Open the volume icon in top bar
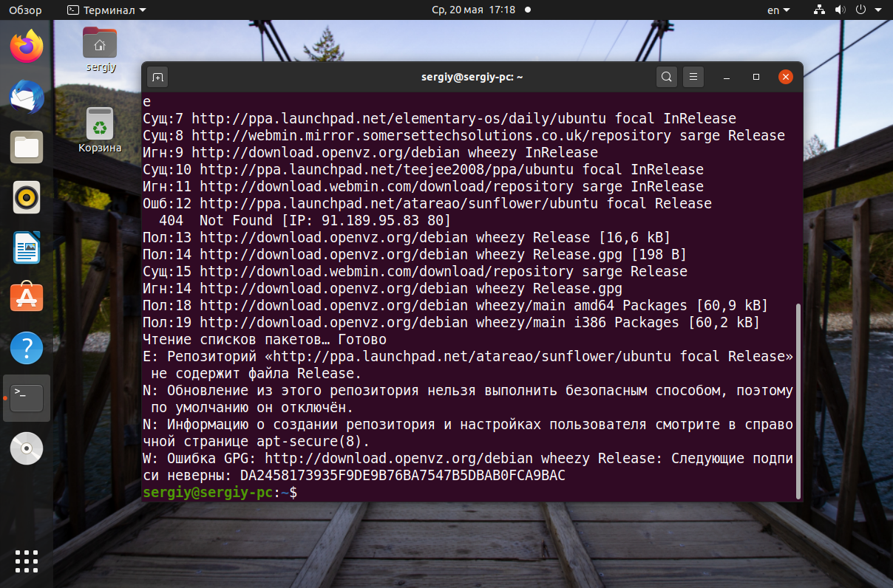This screenshot has height=588, width=893. click(840, 10)
